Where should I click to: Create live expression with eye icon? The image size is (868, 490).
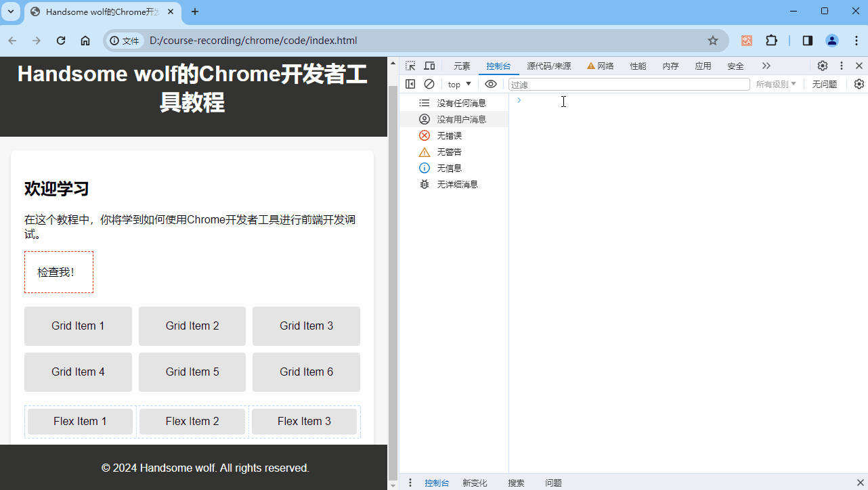491,84
